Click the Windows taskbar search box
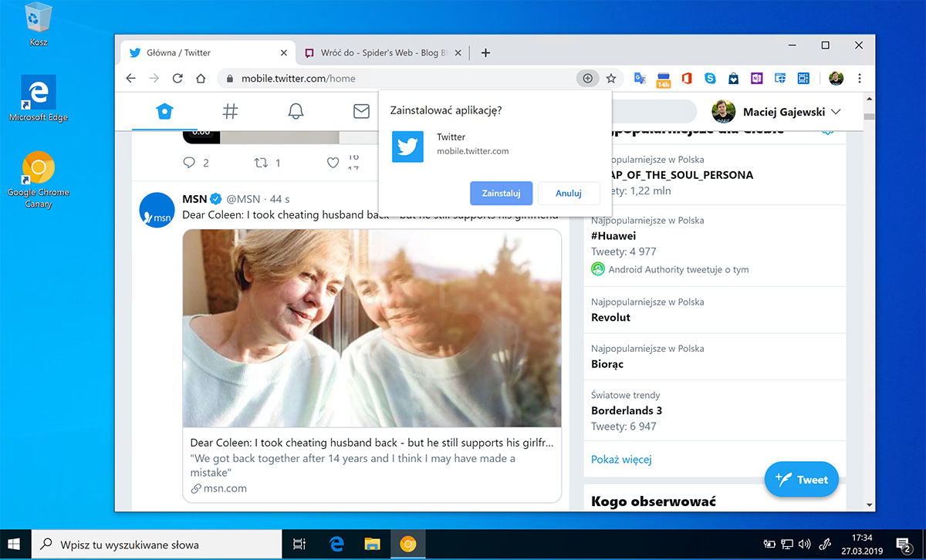Screen dimensions: 926x560 pos(158,545)
